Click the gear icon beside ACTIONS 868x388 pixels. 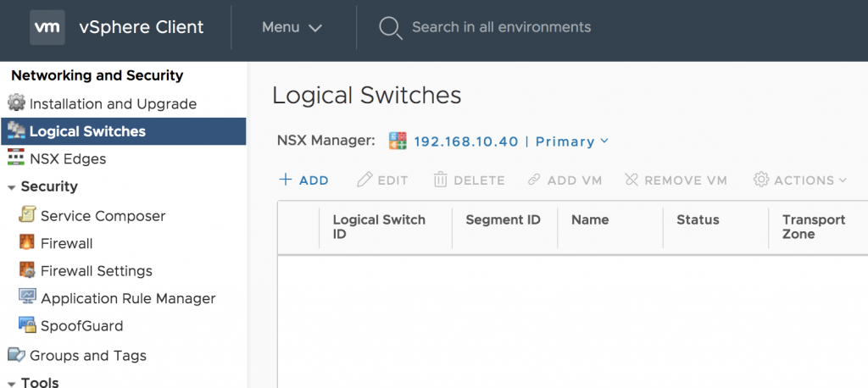[x=761, y=180]
